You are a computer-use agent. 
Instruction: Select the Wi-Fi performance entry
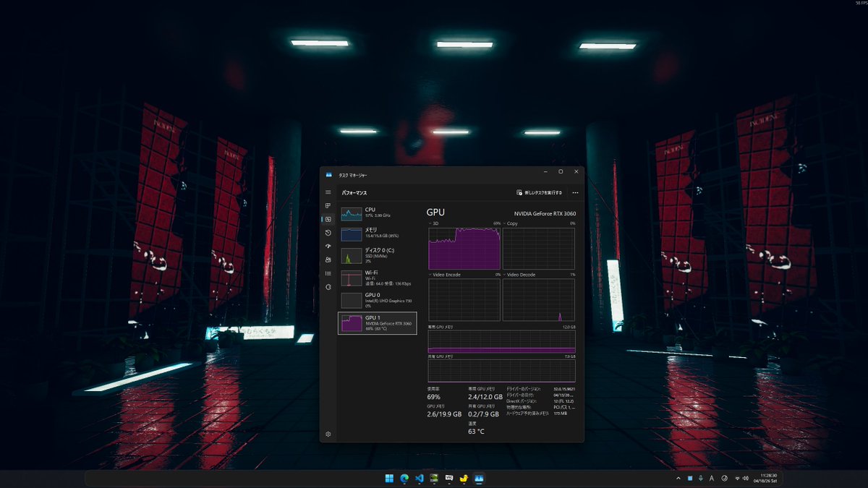(x=378, y=278)
